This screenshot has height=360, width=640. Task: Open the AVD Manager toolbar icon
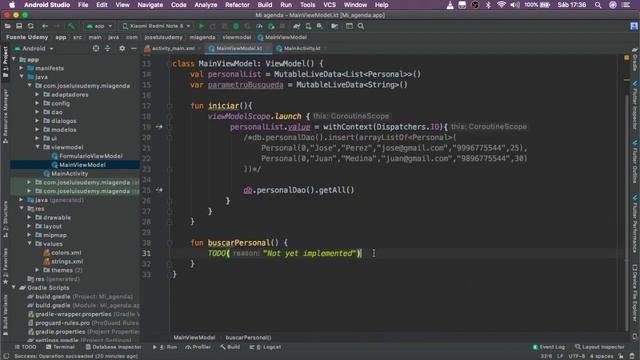(309, 26)
